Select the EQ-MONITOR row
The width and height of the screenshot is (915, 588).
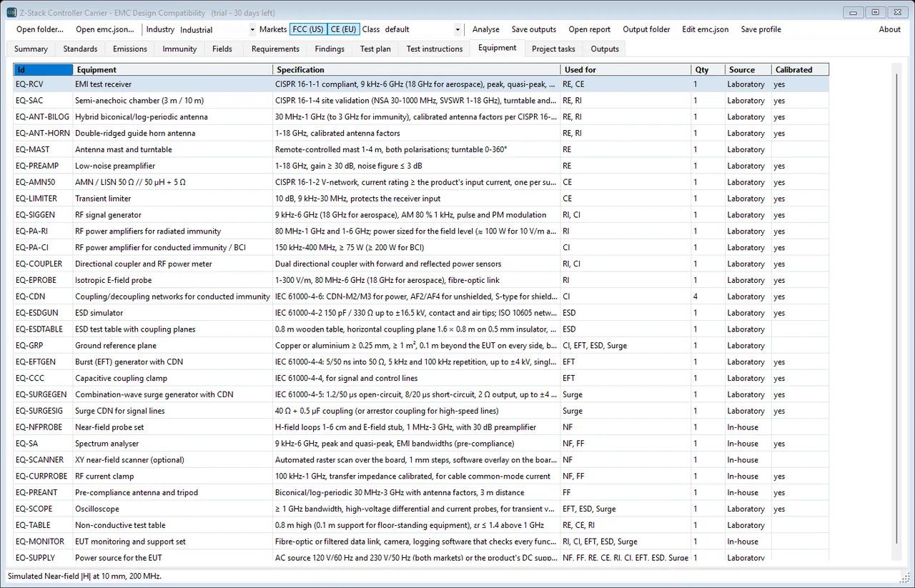tap(422, 542)
